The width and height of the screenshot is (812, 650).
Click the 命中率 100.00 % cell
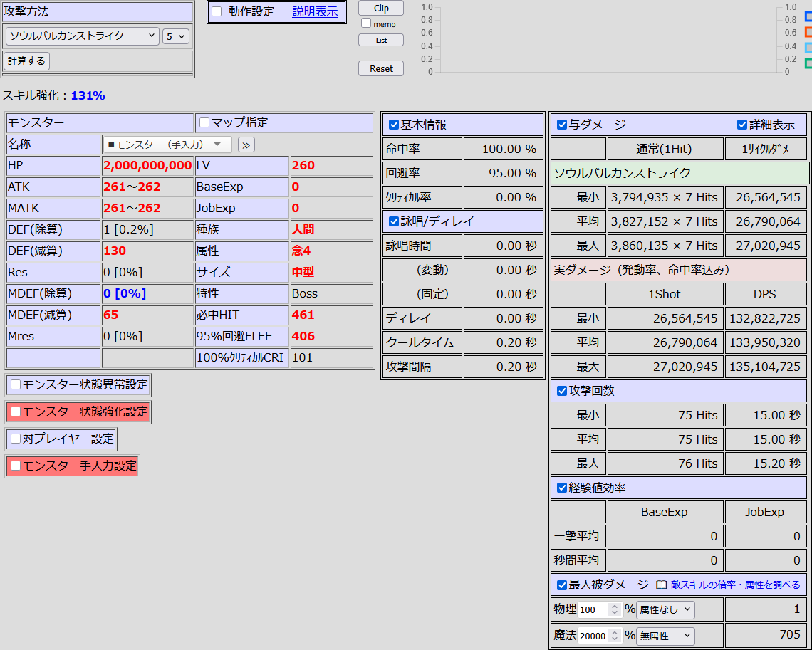pos(503,149)
